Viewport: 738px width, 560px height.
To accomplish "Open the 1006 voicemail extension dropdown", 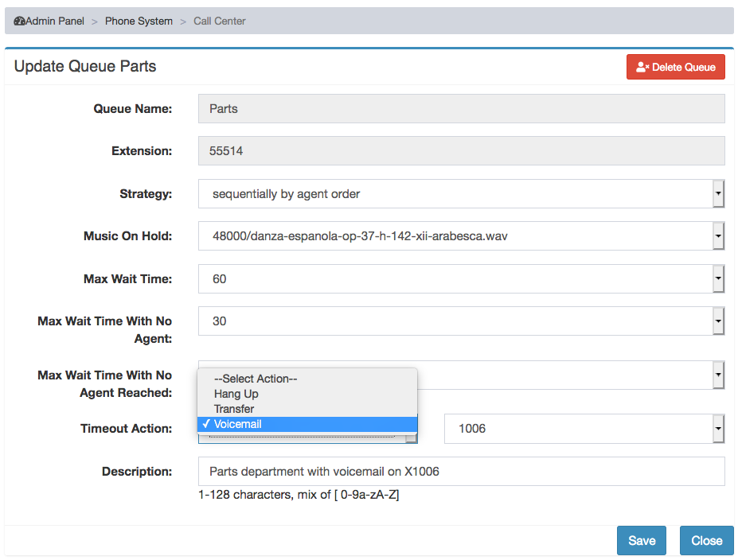I will (584, 429).
